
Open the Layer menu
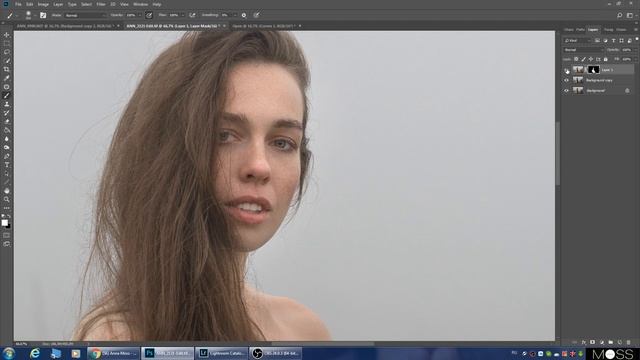tap(58, 4)
